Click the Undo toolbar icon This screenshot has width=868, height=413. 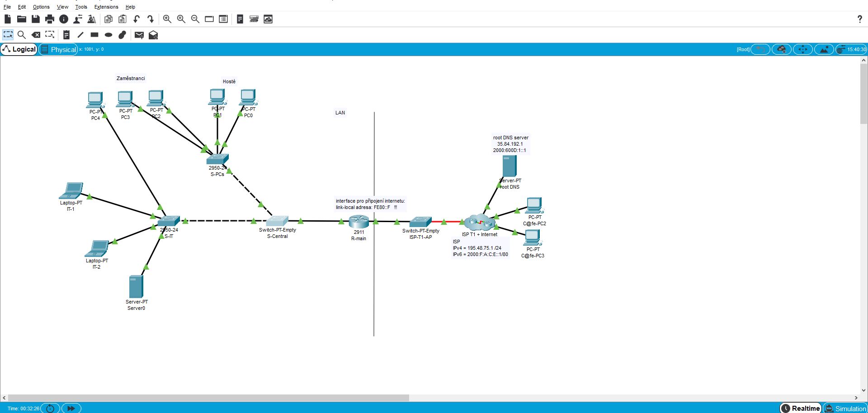136,19
